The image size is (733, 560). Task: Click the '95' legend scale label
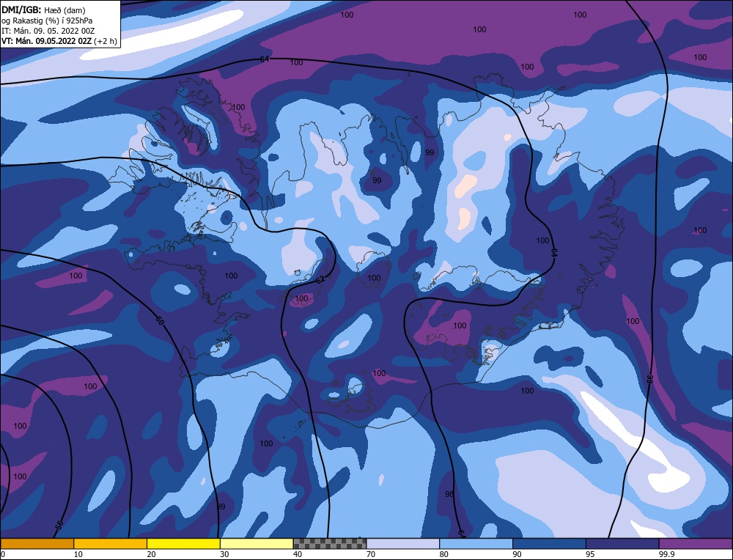pyautogui.click(x=590, y=554)
